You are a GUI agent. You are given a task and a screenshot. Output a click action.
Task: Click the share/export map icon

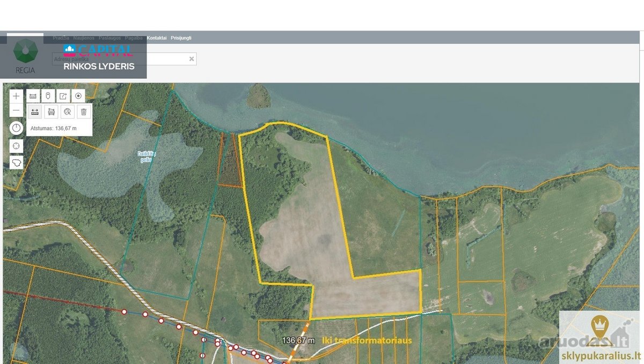point(63,96)
